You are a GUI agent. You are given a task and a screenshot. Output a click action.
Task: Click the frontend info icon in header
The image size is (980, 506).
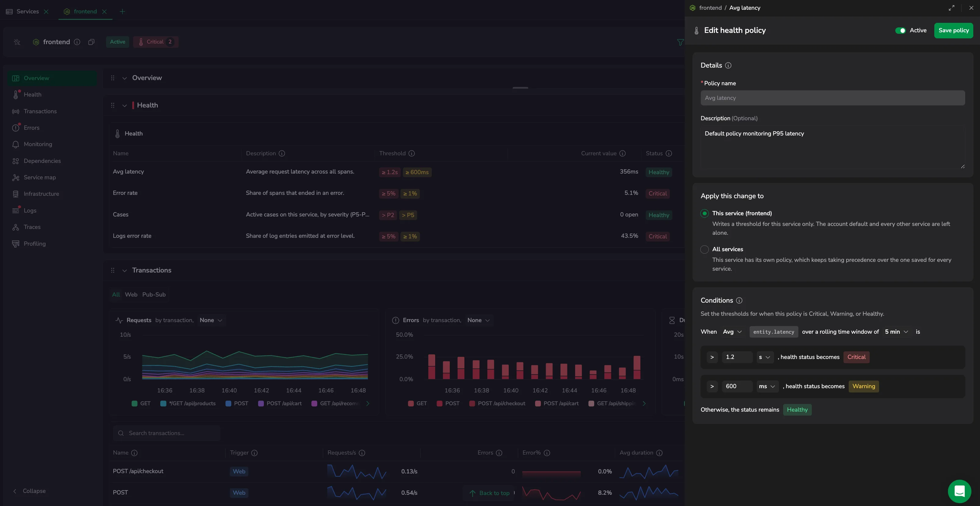coord(77,42)
